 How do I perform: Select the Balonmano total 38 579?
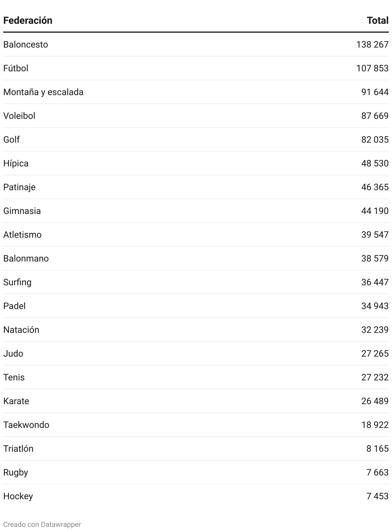[375, 258]
